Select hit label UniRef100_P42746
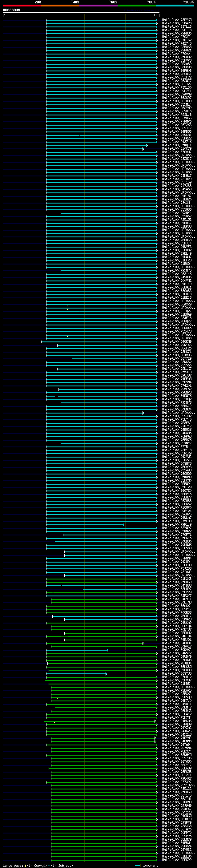 [177, 142]
